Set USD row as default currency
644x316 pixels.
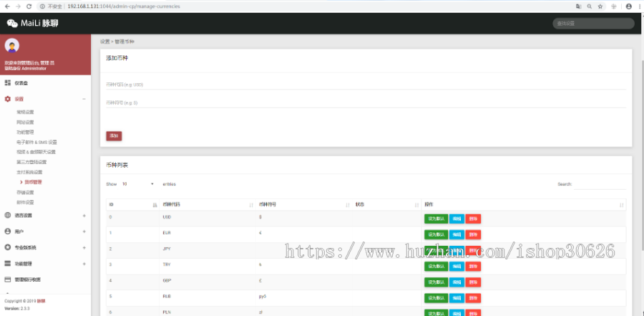coord(436,217)
